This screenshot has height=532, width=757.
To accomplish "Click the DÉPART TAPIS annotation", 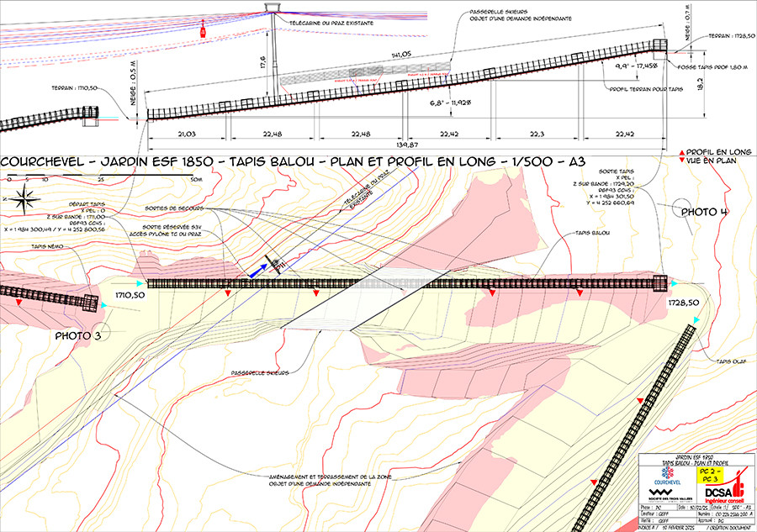I will tap(87, 204).
